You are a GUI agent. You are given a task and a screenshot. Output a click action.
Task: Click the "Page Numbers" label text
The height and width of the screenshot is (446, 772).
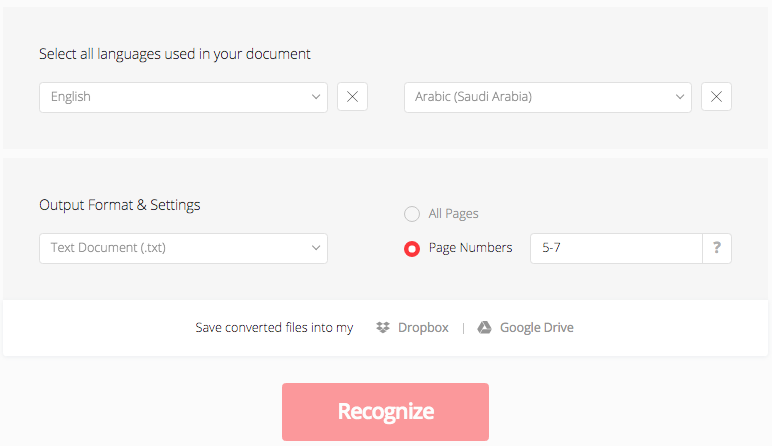pos(470,248)
